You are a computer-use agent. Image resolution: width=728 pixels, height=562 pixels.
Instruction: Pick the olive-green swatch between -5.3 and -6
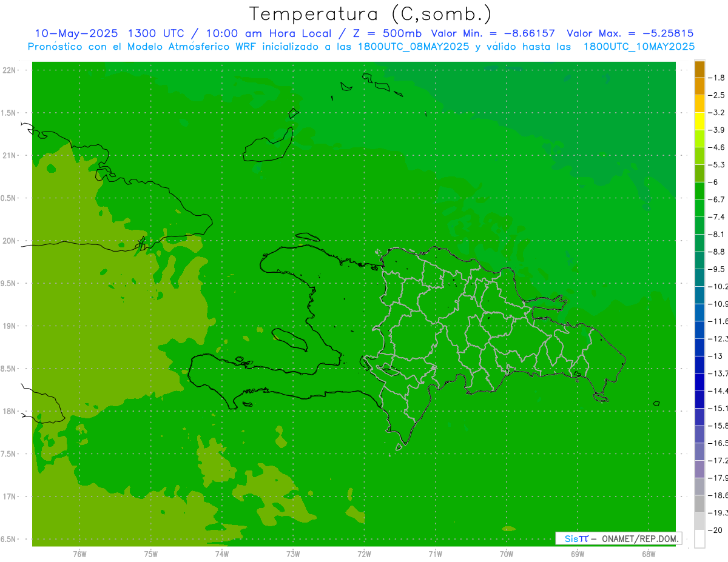(x=699, y=173)
